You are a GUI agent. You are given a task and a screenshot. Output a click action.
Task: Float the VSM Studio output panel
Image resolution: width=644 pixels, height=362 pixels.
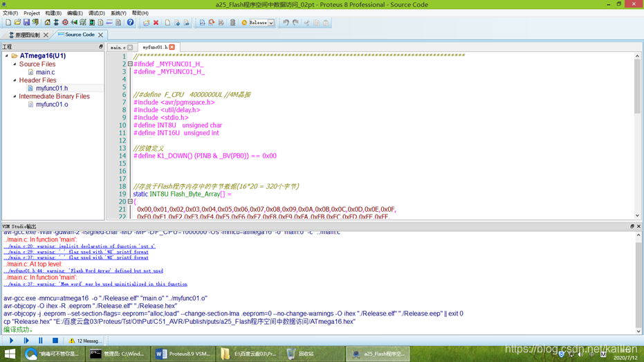[x=632, y=226]
